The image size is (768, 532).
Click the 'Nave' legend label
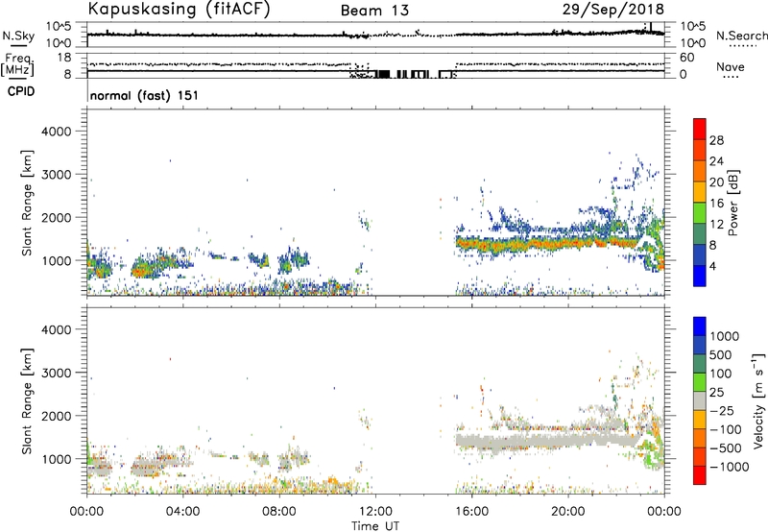point(731,67)
